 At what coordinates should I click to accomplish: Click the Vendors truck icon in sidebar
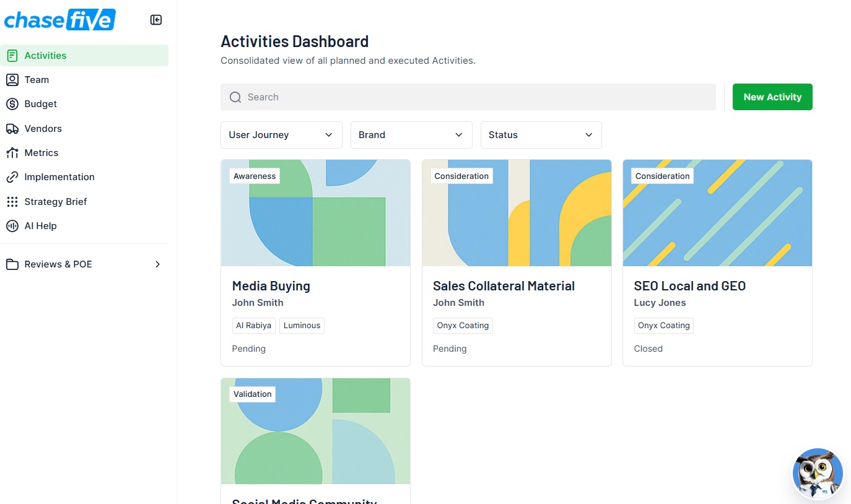(12, 129)
